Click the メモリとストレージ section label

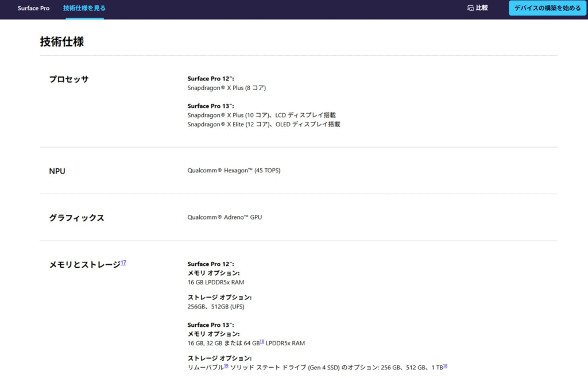click(x=85, y=264)
